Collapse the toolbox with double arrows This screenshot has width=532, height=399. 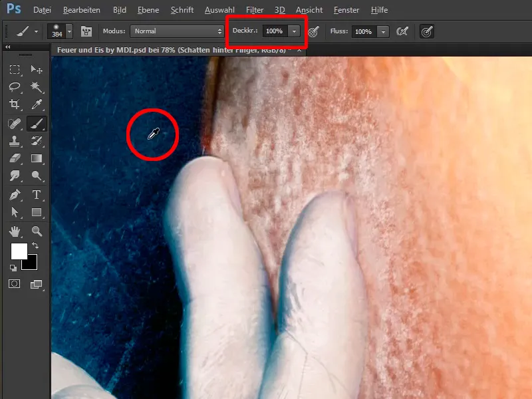pos(8,47)
